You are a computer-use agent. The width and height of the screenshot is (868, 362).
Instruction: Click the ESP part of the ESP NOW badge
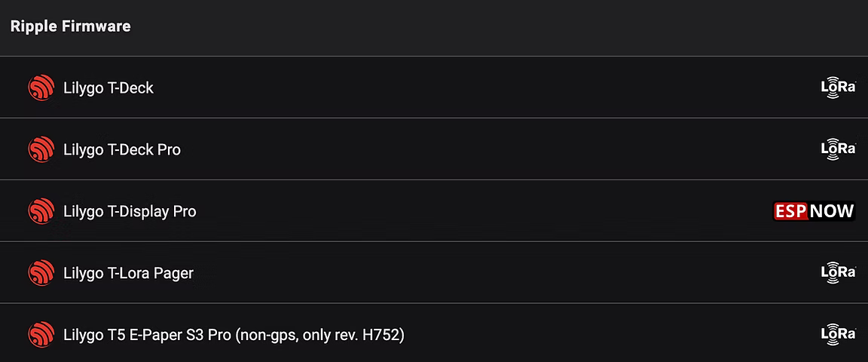pyautogui.click(x=790, y=211)
